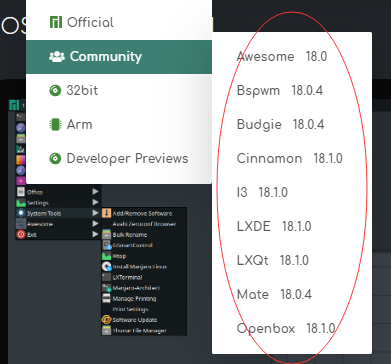The width and height of the screenshot is (391, 364).
Task: Open the Official editions menu item
Action: point(119,22)
